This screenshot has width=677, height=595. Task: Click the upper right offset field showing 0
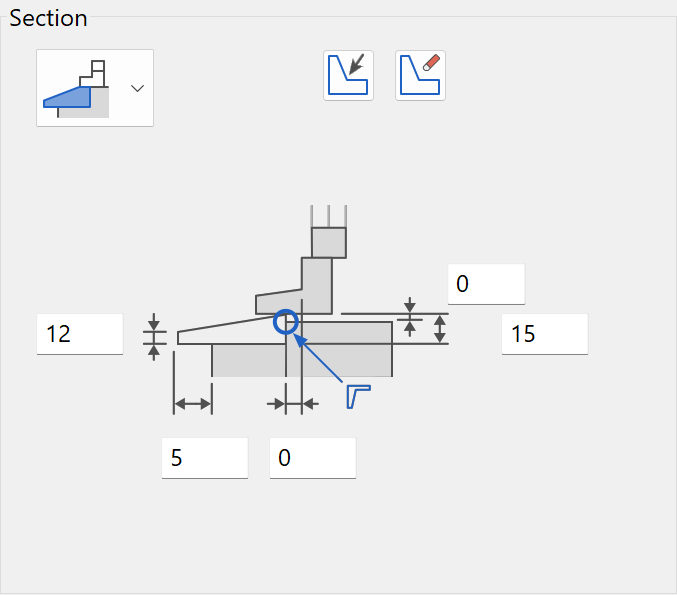pyautogui.click(x=486, y=284)
